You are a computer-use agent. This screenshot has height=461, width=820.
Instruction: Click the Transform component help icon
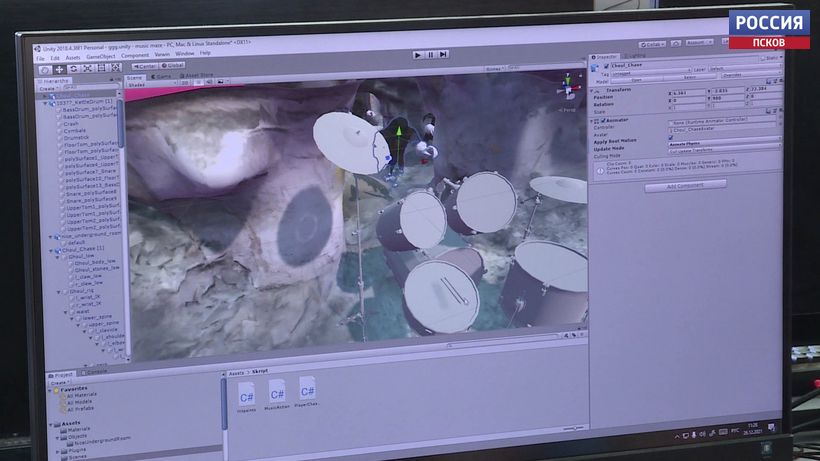(769, 82)
